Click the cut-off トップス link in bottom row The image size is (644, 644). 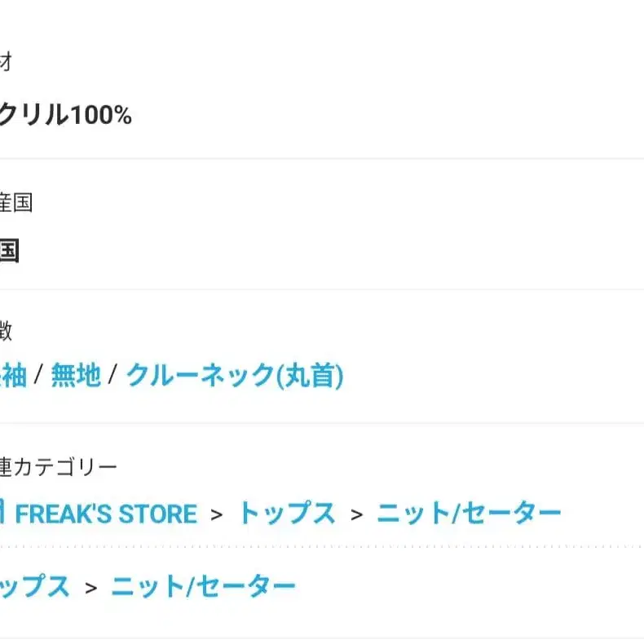(x=34, y=586)
